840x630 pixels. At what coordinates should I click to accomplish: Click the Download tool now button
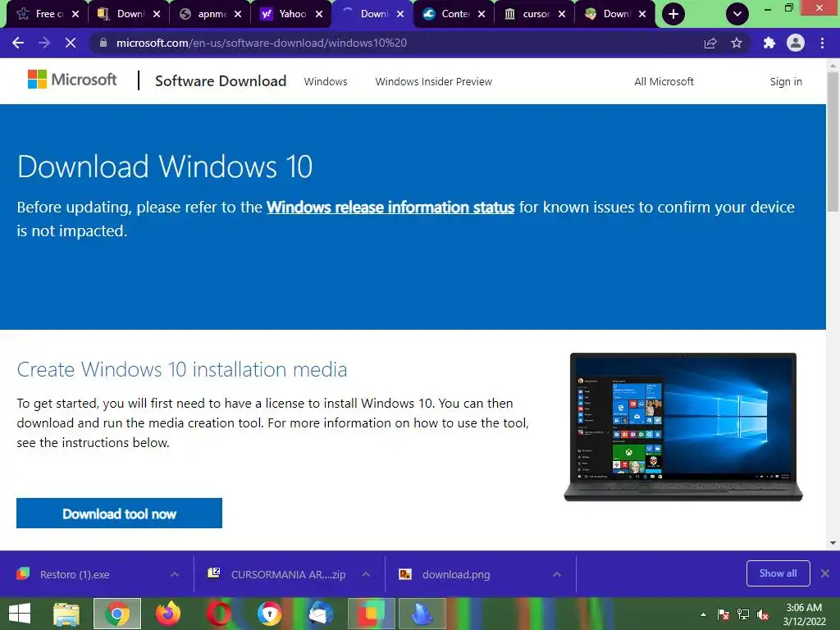(119, 514)
